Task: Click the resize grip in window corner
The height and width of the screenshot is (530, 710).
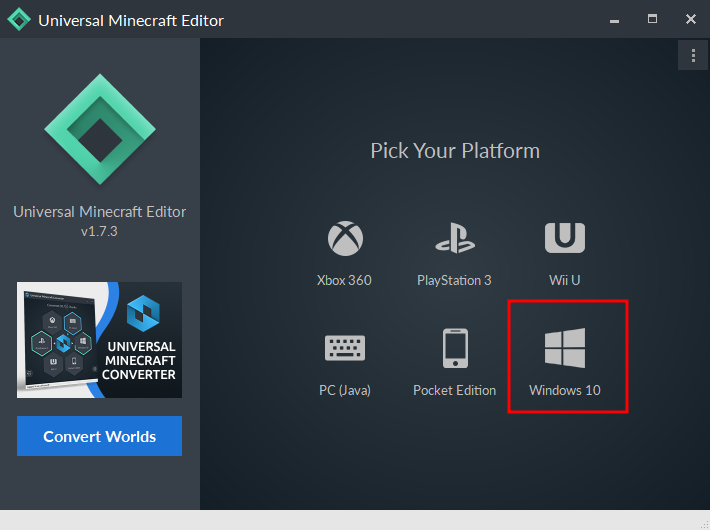Action: click(x=704, y=524)
